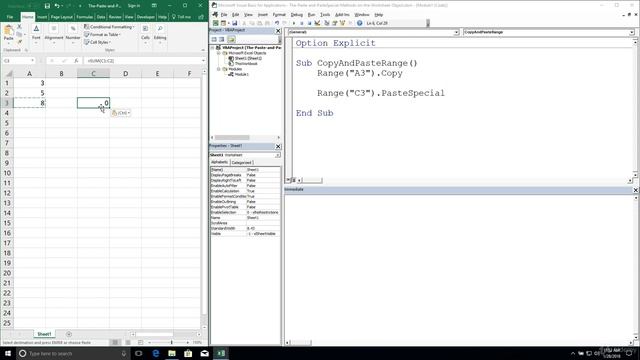Undo in the VBA editor toolbar
This screenshot has width=640, height=360.
(277, 23)
